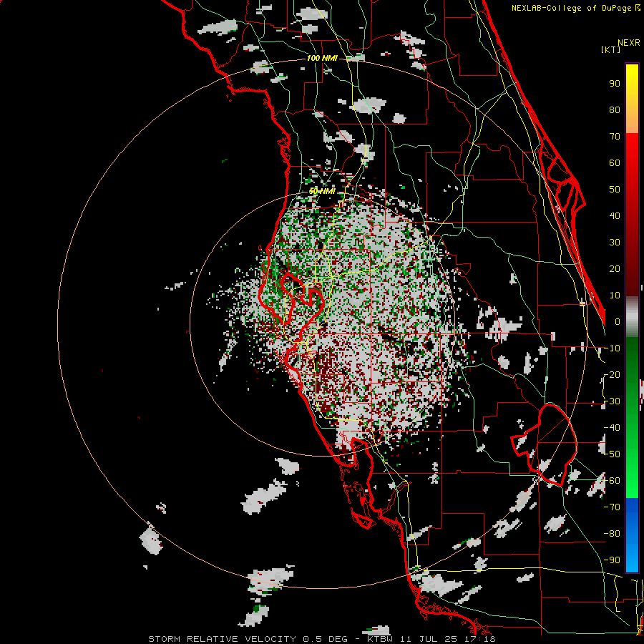Image resolution: width=644 pixels, height=644 pixels.
Task: Click the "-60" scale value
Action: point(612,481)
